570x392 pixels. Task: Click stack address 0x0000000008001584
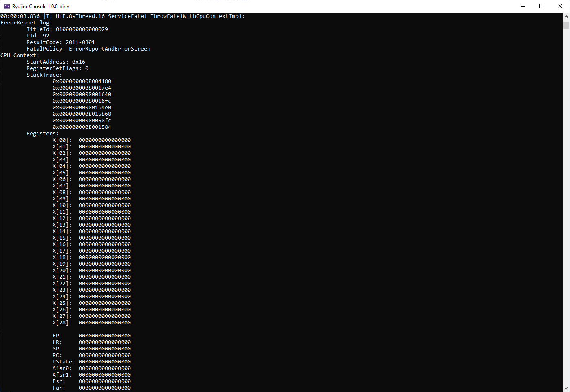click(82, 127)
